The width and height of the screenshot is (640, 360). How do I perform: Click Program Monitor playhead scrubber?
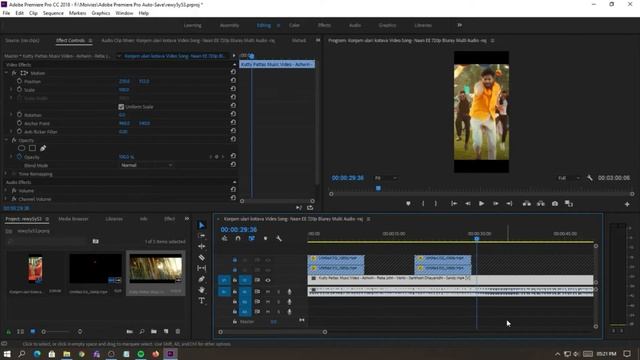pos(378,188)
